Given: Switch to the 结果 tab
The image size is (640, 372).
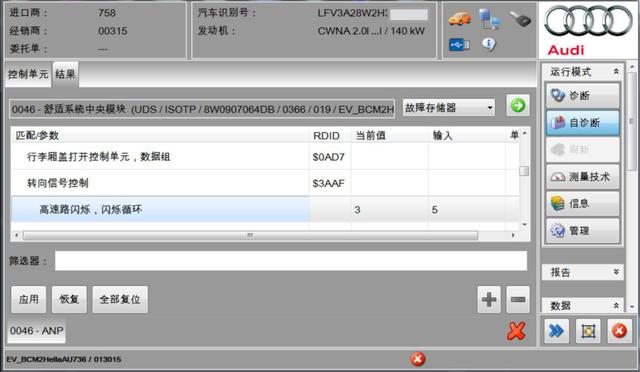Looking at the screenshot, I should [65, 74].
